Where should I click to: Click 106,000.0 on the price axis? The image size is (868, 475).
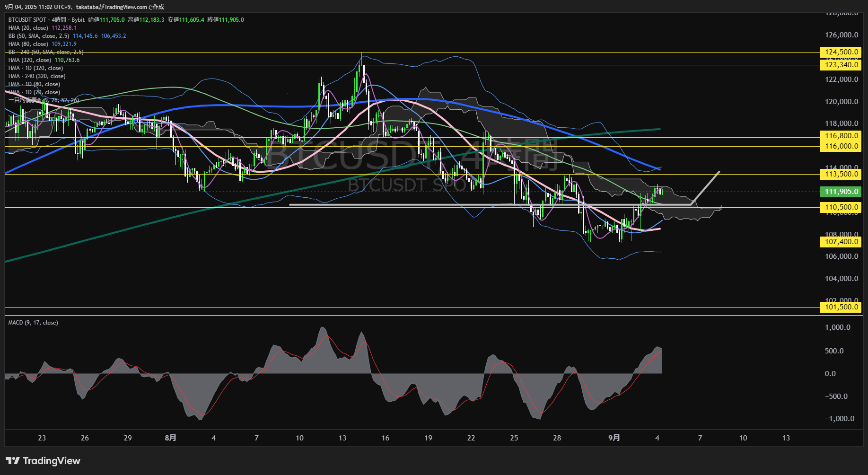(842, 256)
